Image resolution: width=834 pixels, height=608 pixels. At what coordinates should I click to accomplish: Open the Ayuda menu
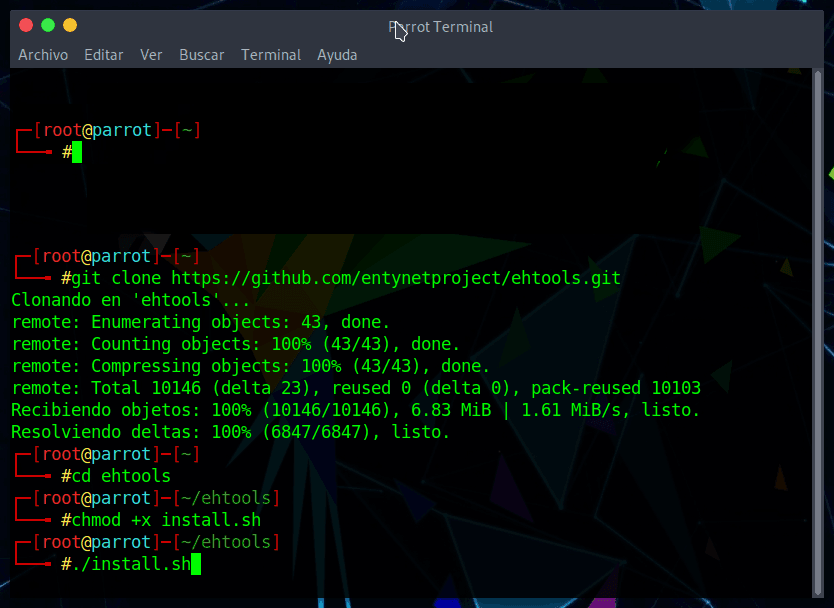[x=337, y=55]
